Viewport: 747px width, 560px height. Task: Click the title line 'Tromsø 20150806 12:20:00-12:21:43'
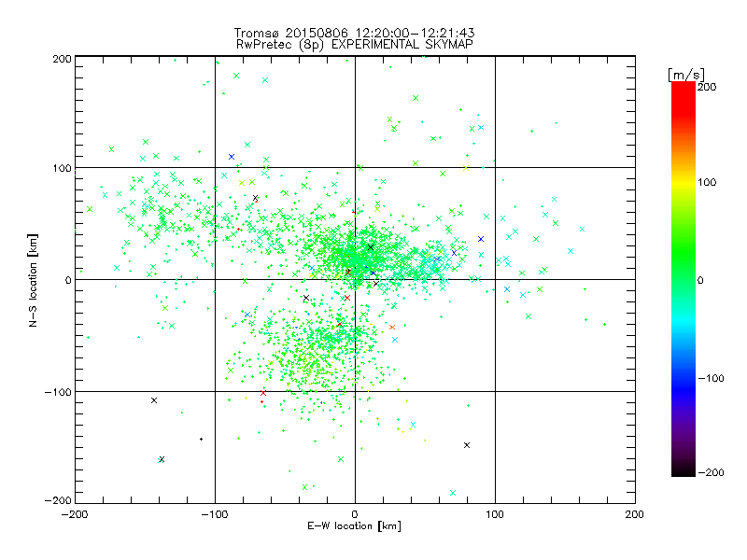pos(354,33)
